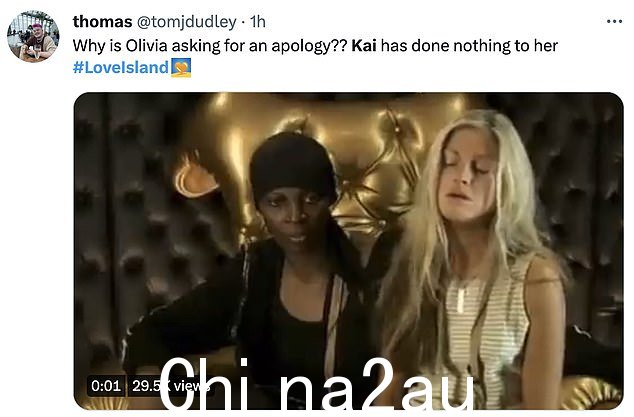
Task: Open the tweet via 1h timestamp
Action: 258,22
